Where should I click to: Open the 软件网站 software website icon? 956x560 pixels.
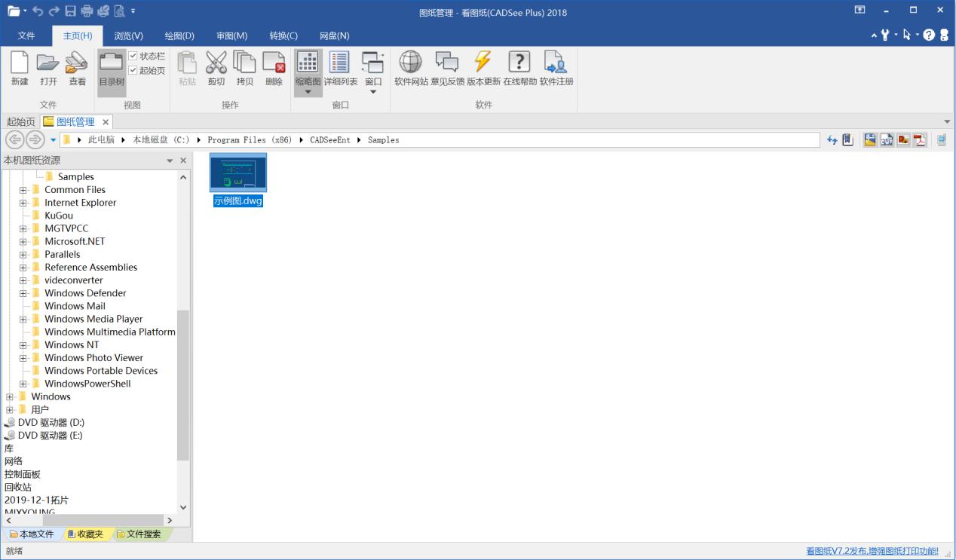411,68
